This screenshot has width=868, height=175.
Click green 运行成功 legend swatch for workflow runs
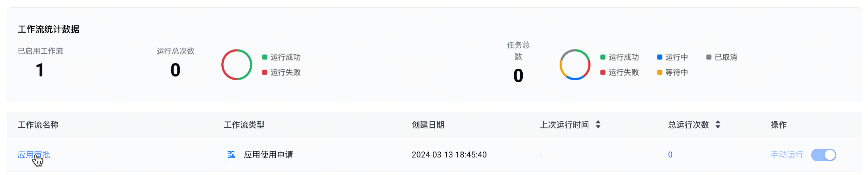click(265, 57)
